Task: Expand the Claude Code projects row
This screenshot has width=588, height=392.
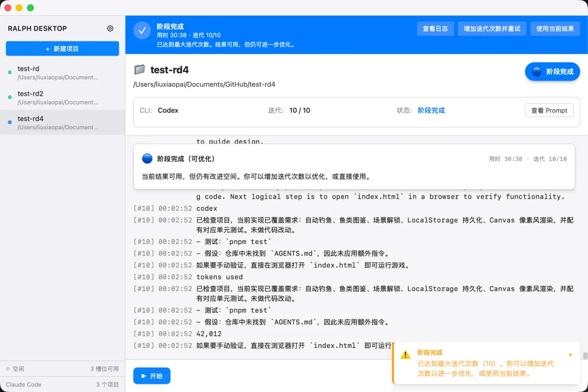Action: (63, 384)
